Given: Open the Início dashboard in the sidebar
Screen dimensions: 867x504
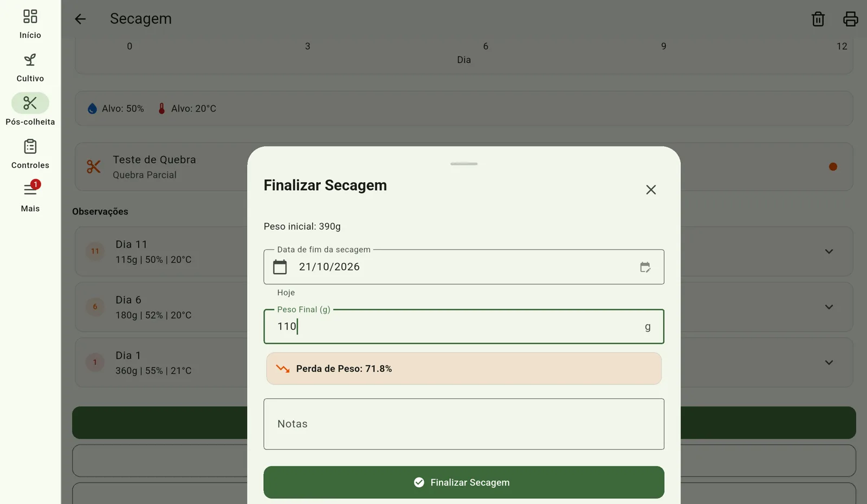Looking at the screenshot, I should tap(30, 23).
